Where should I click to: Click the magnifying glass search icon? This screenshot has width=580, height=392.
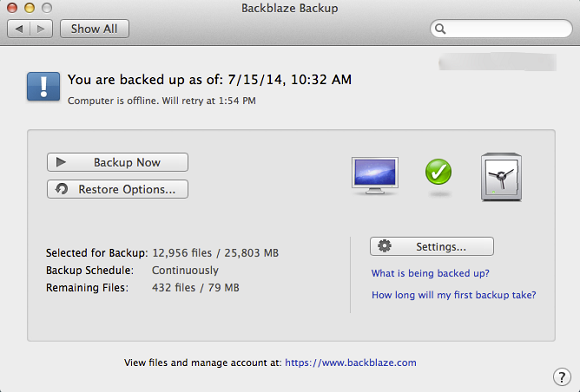(x=440, y=29)
